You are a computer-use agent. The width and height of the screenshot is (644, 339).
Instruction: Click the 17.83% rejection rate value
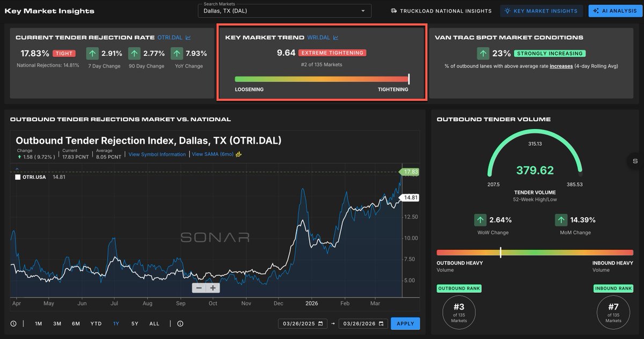coord(35,54)
